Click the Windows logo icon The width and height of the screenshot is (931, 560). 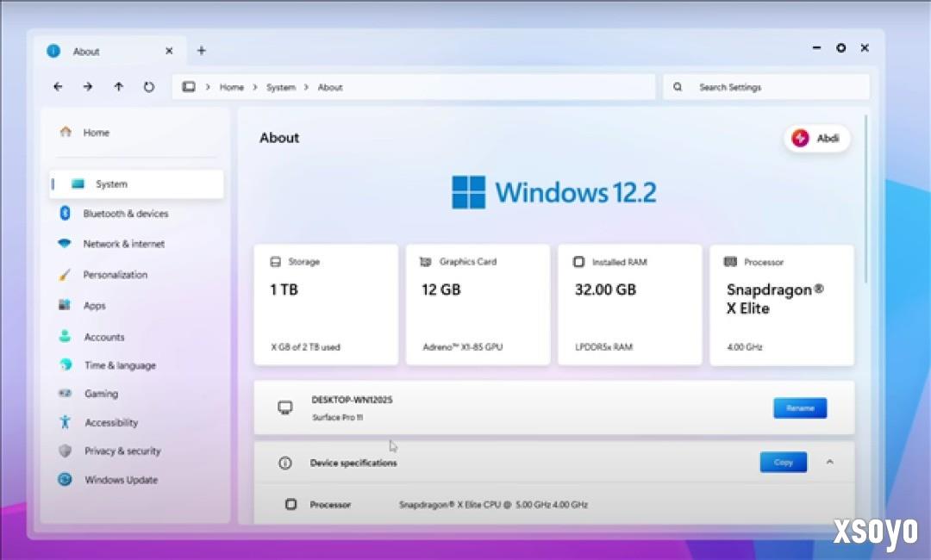pos(468,192)
